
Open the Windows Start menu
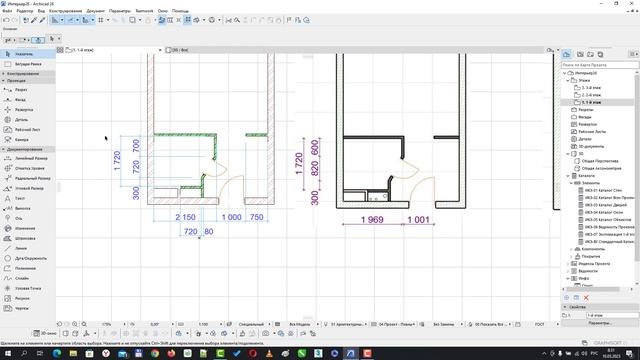pyautogui.click(x=7, y=353)
